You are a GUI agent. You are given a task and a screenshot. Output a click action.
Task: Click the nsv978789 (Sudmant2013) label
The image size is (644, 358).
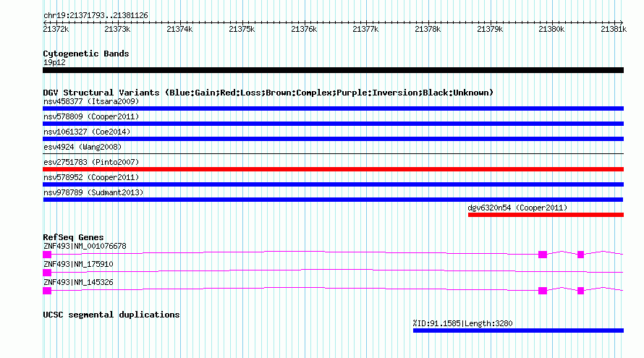click(93, 192)
